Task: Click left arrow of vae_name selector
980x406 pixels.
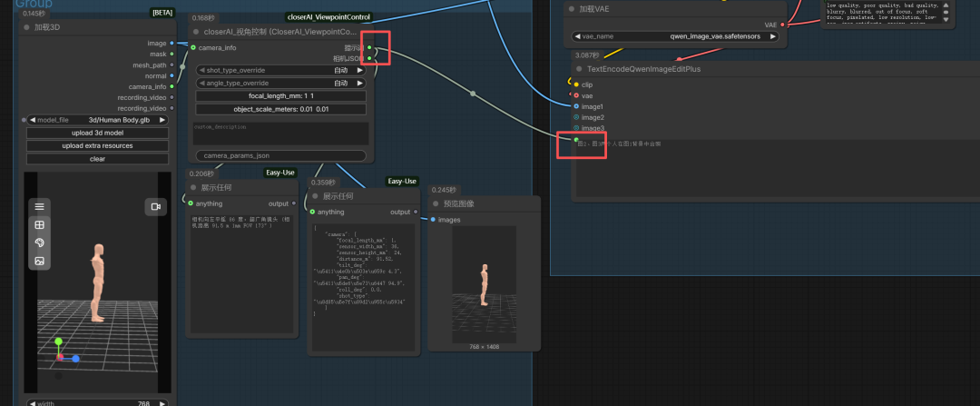Action: point(577,36)
